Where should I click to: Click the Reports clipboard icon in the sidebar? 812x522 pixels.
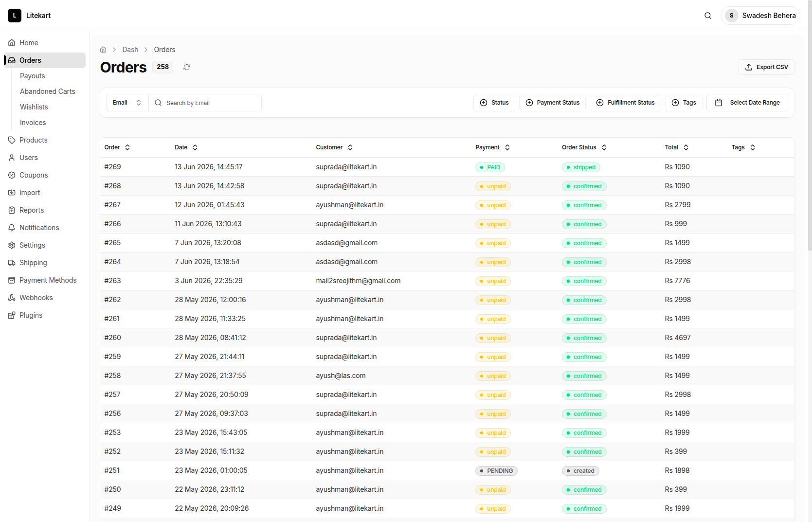pyautogui.click(x=12, y=210)
